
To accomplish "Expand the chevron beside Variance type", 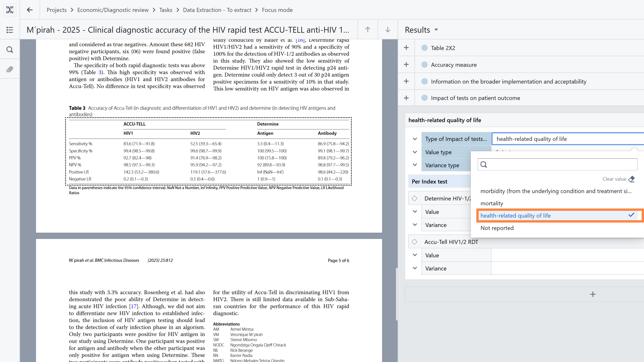I will click(415, 165).
